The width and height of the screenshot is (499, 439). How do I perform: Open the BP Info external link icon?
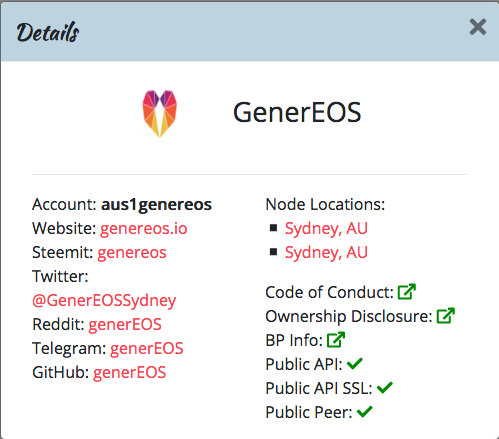(336, 340)
